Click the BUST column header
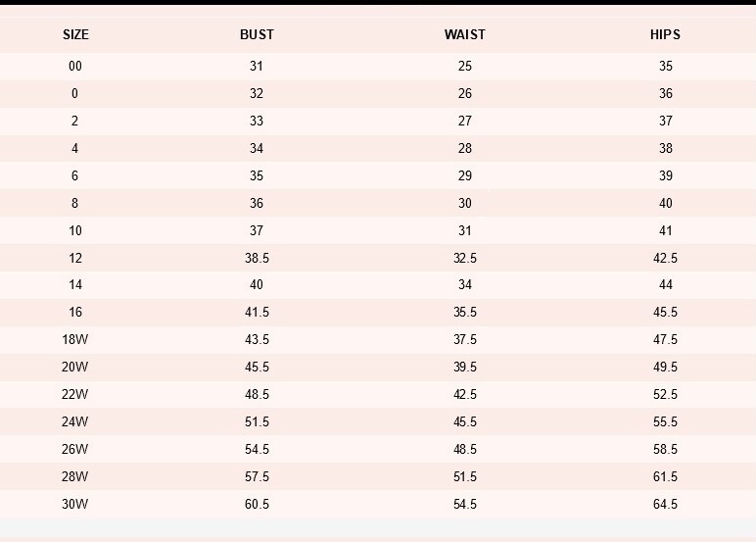Screen dimensions: 756x542 [x=257, y=34]
